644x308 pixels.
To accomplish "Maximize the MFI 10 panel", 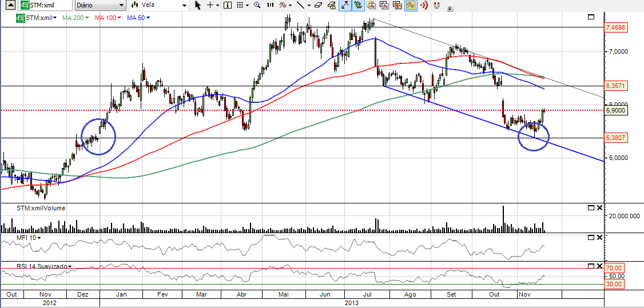I will pyautogui.click(x=591, y=237).
